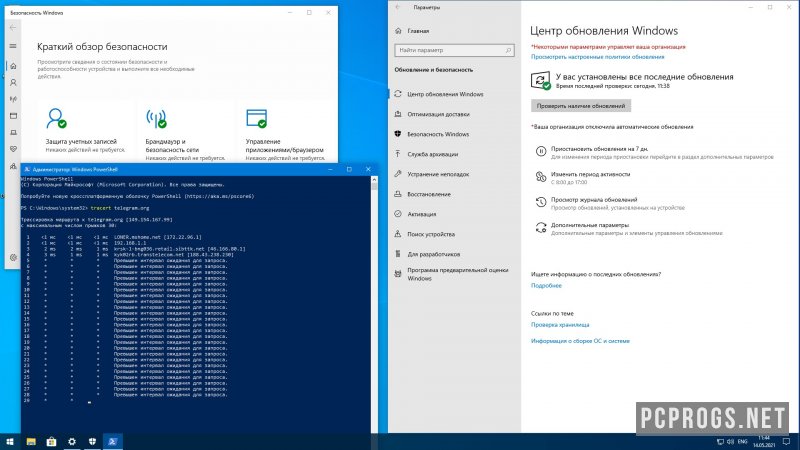800x450 pixels.
Task: Open clock and date in tray
Action: (x=764, y=442)
